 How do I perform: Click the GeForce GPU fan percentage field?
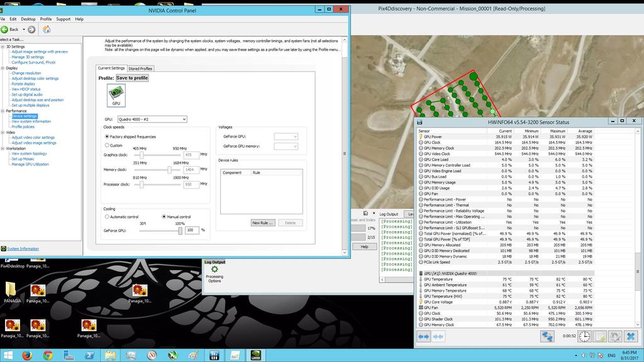(x=192, y=230)
